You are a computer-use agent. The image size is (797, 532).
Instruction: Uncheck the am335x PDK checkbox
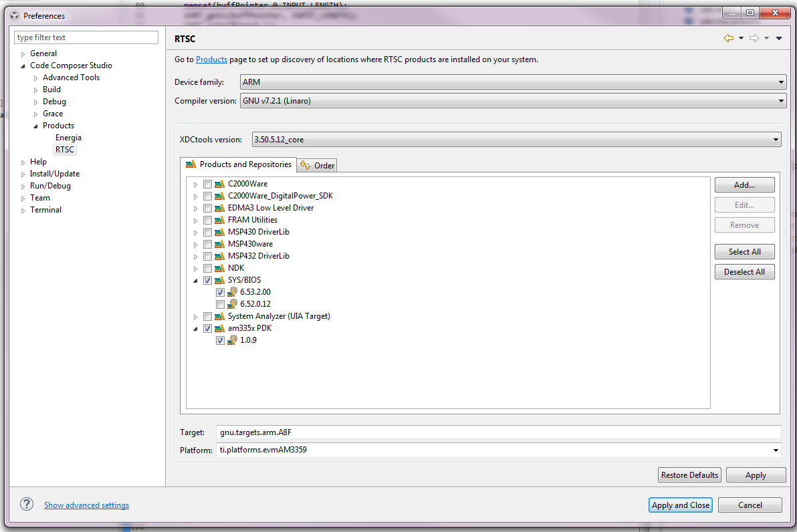click(x=207, y=328)
